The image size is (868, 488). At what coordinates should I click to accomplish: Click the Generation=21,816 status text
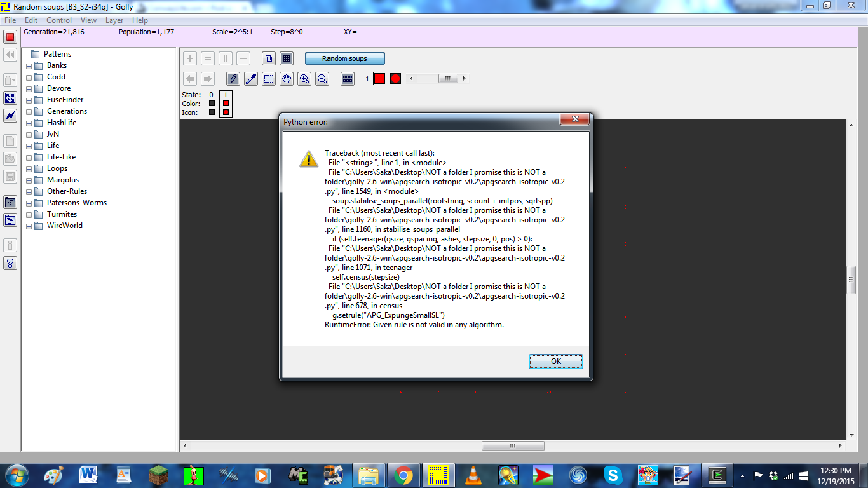point(54,32)
